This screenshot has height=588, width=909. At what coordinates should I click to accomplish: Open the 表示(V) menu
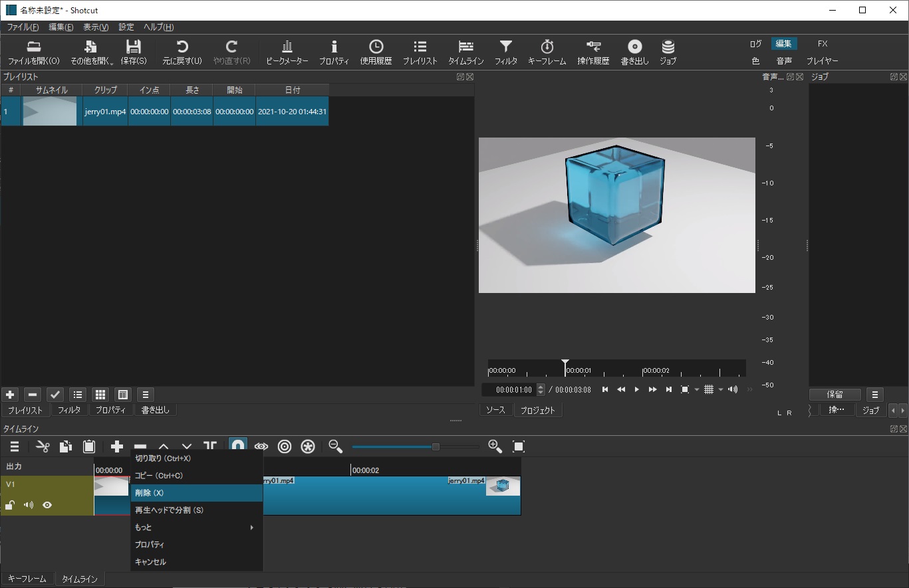pyautogui.click(x=96, y=27)
